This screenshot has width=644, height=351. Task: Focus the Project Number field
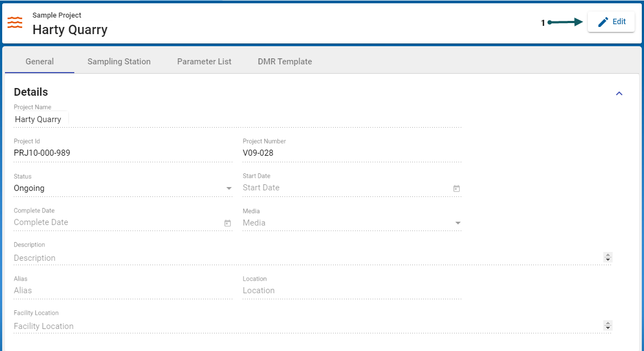(350, 153)
